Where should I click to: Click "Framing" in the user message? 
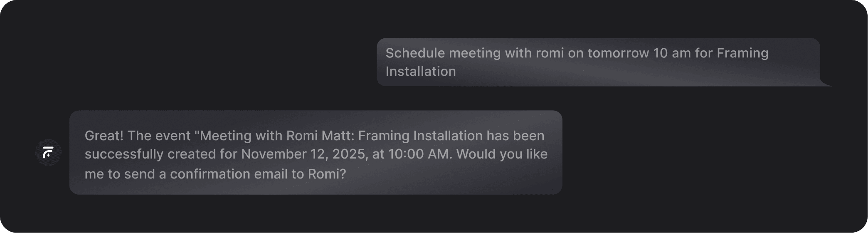pyautogui.click(x=742, y=53)
